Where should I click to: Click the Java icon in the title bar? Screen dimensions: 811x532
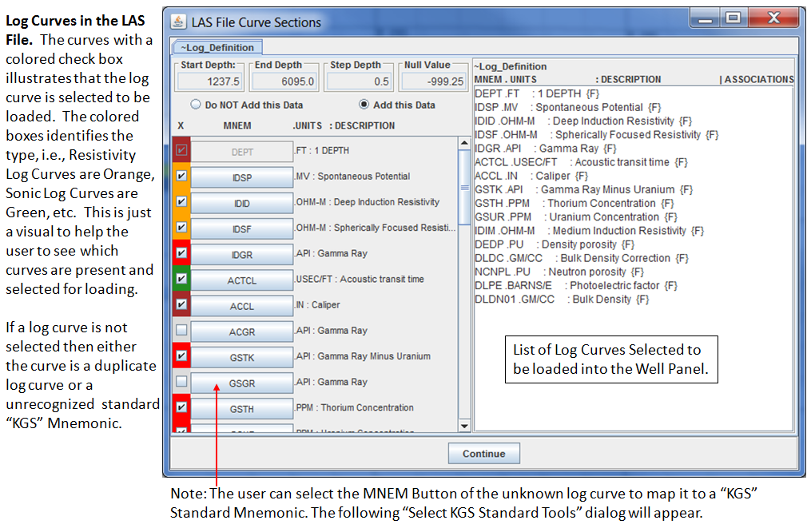click(178, 22)
